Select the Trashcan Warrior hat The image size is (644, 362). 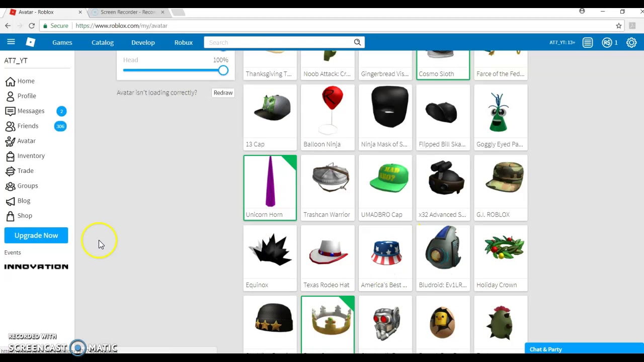(328, 188)
